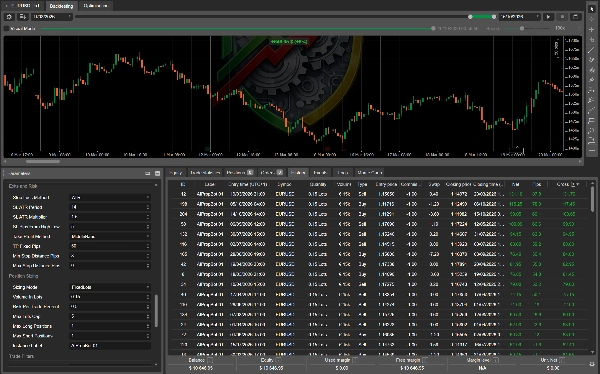600x374 pixels.
Task: Click the Parameters panel scroll down arrow
Action: [156, 365]
